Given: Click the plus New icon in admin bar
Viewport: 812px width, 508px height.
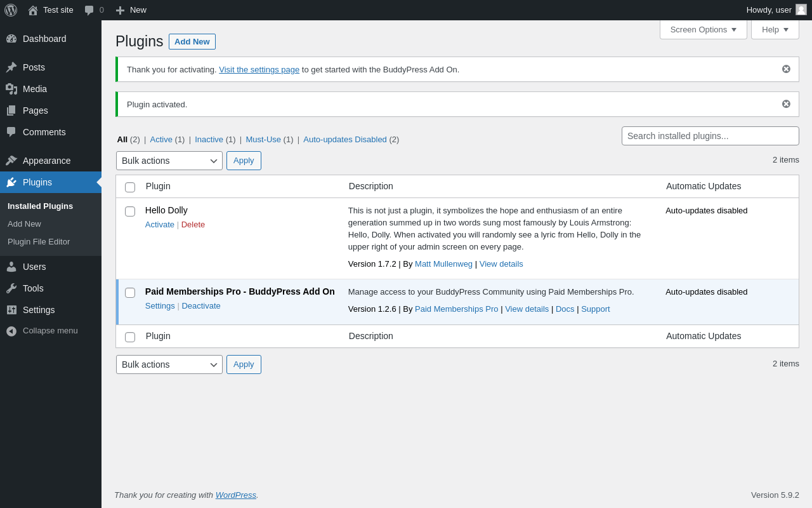Looking at the screenshot, I should [x=120, y=10].
